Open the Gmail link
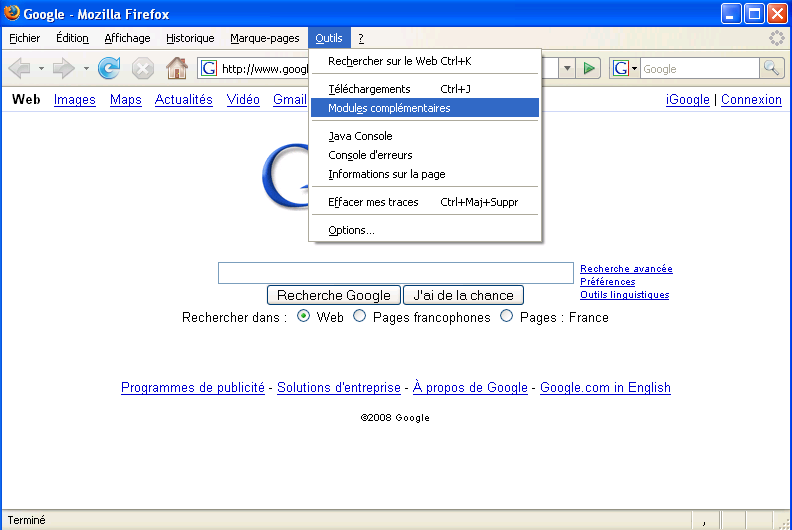Screen dimensions: 792x530 [290, 100]
